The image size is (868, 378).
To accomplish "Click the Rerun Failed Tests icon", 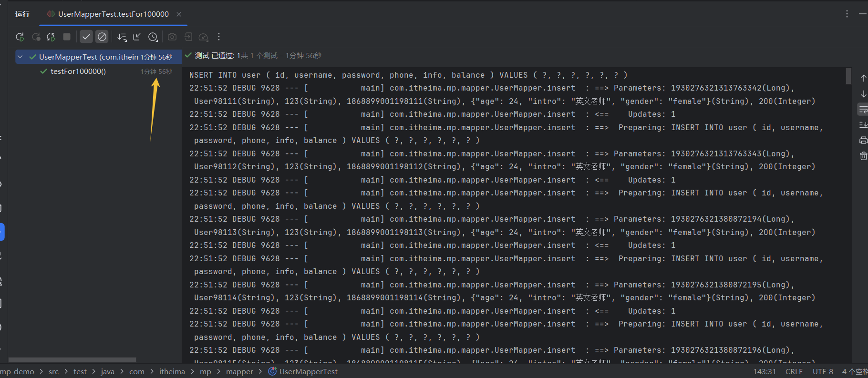I will 36,37.
